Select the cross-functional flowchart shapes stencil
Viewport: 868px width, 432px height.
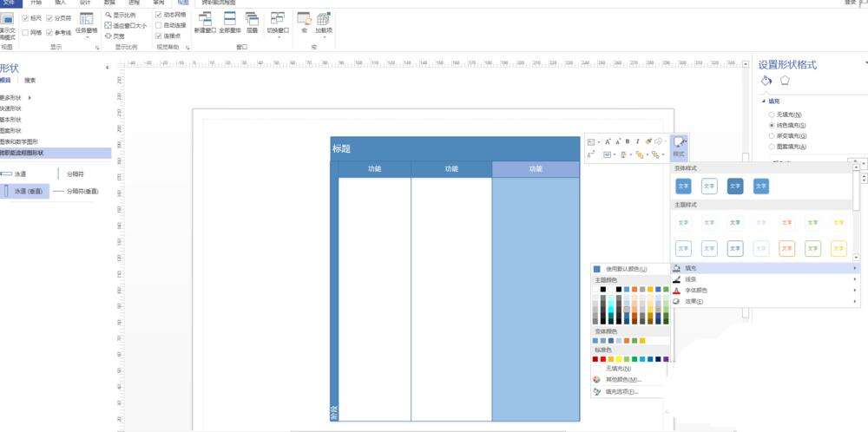click(x=56, y=153)
